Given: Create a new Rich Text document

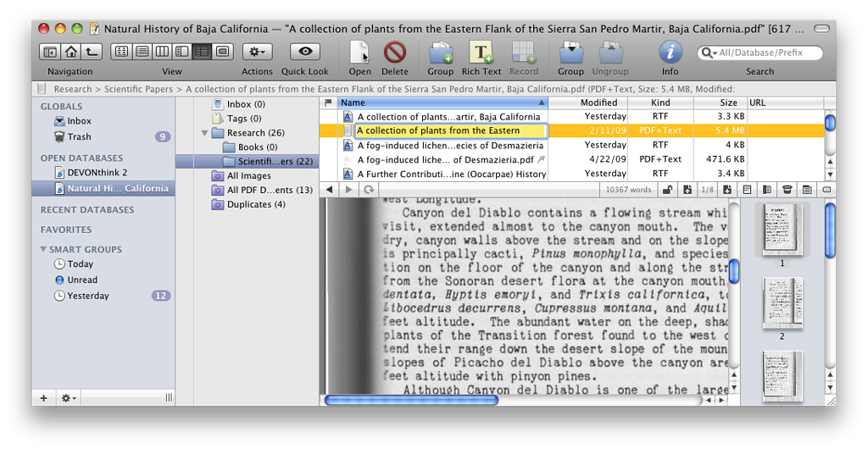Looking at the screenshot, I should tap(481, 53).
